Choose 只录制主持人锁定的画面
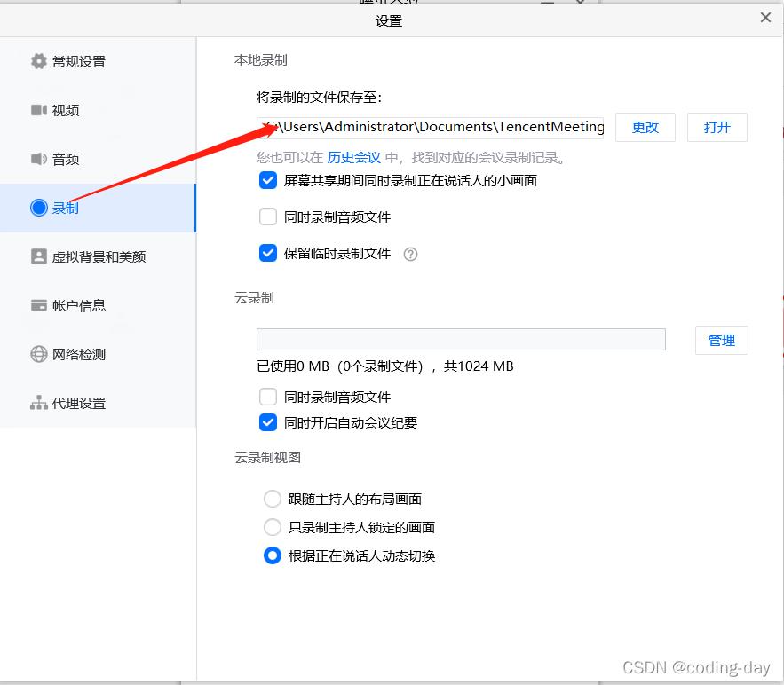 tap(273, 527)
